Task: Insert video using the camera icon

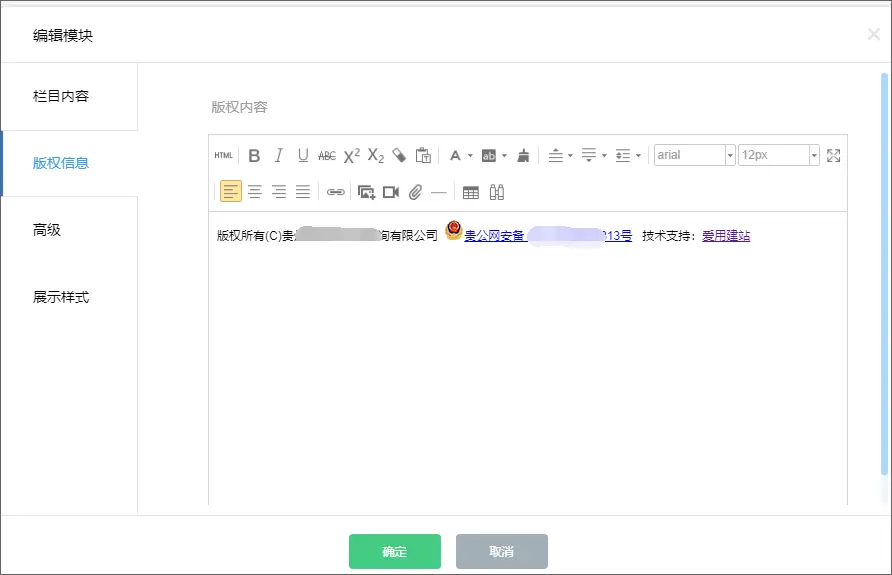Action: click(391, 192)
